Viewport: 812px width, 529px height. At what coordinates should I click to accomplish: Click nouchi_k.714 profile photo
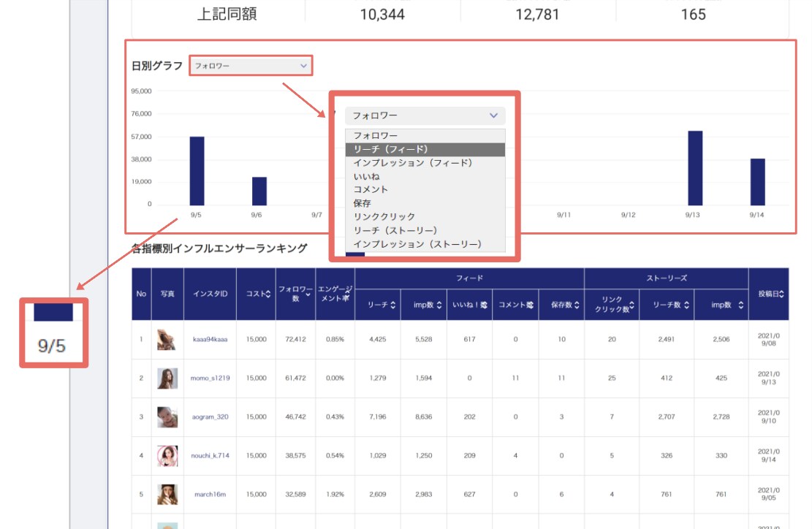tap(167, 456)
